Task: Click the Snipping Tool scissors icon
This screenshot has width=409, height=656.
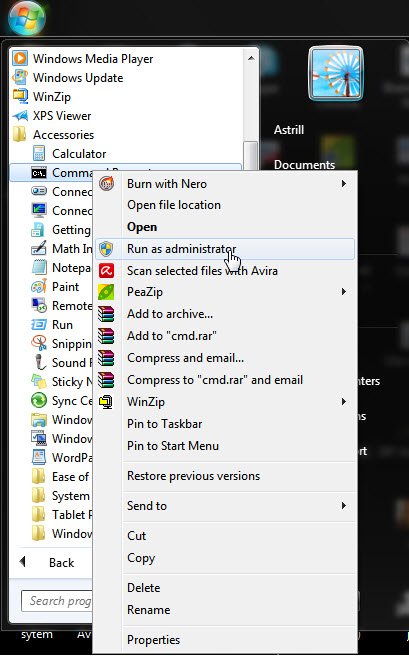Action: pos(39,343)
